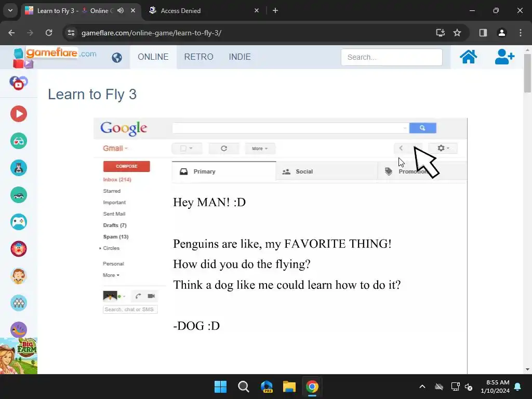The height and width of the screenshot is (399, 532).
Task: Click the Search, chat or SMS field
Action: tap(130, 310)
